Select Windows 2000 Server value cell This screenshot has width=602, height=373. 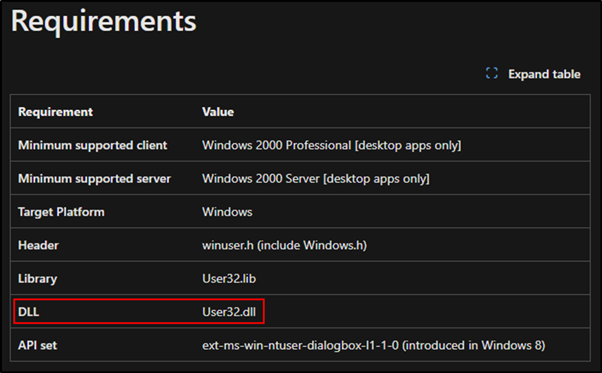point(316,178)
